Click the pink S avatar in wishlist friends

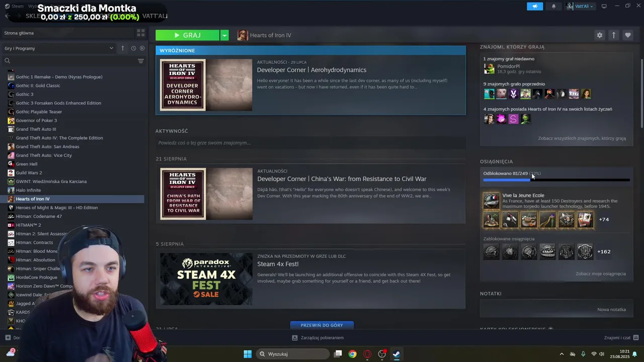pos(513,119)
